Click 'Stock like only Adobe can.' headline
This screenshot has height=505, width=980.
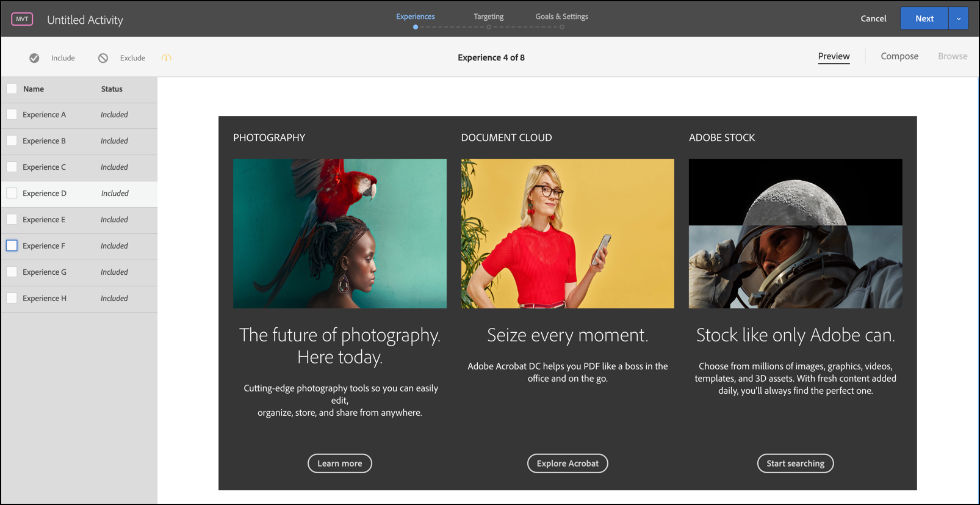tap(796, 335)
